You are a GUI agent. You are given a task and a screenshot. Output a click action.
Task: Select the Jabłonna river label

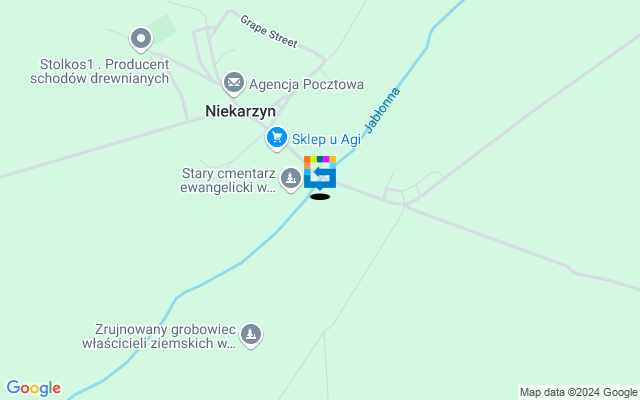coord(382,110)
